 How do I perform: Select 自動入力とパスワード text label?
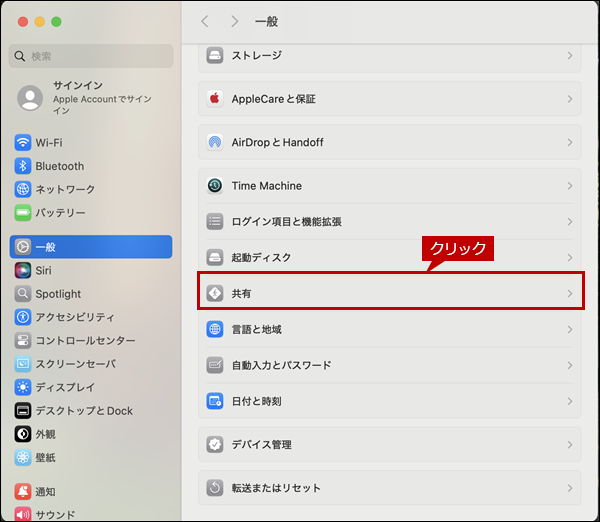click(281, 365)
